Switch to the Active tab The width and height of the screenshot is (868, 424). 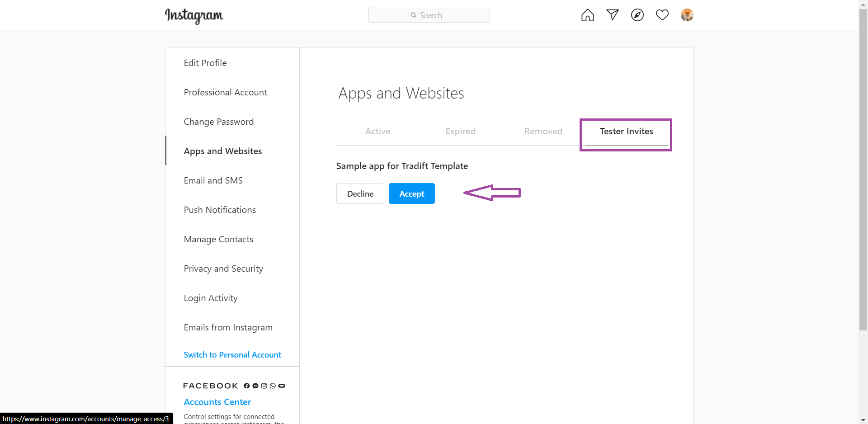[x=377, y=131]
